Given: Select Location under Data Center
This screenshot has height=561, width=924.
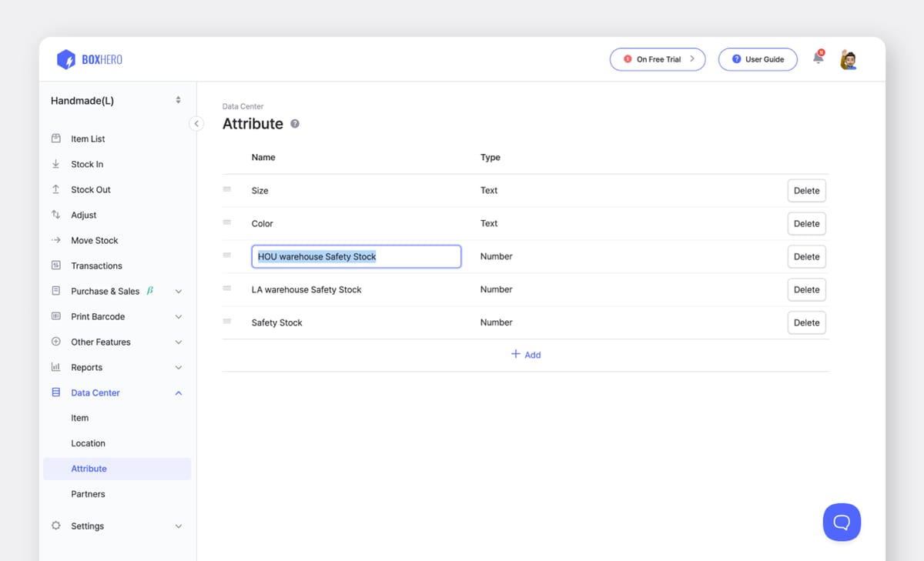Looking at the screenshot, I should 88,443.
